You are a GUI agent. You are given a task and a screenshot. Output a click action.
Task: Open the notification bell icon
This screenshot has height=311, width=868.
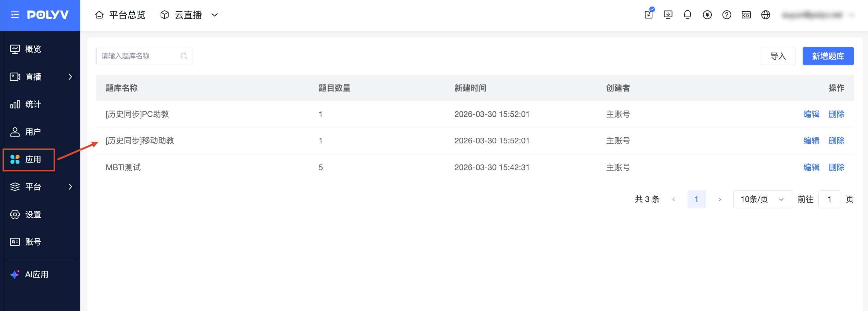(688, 15)
